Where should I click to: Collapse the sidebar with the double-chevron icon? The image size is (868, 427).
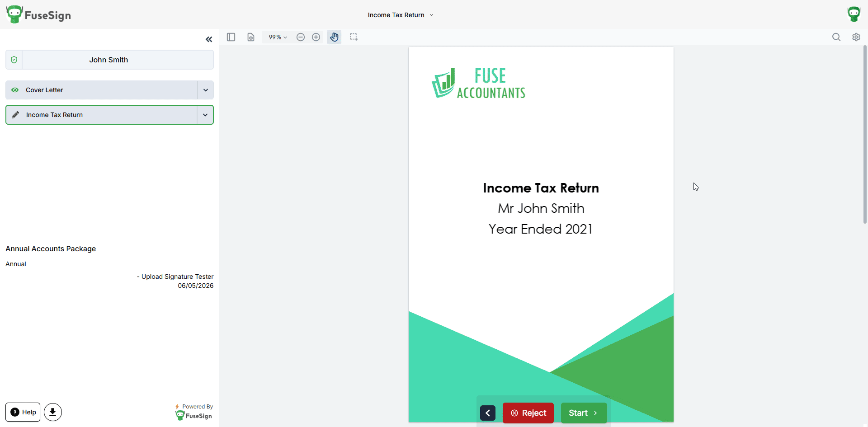pyautogui.click(x=209, y=39)
